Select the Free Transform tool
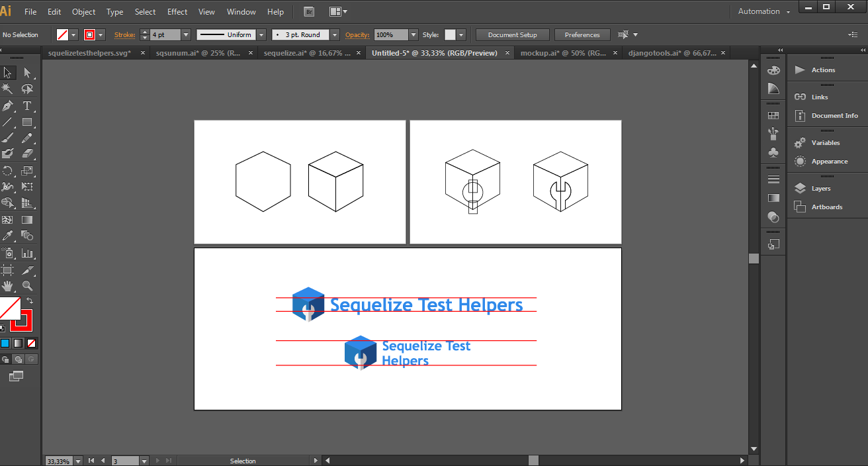The height and width of the screenshot is (466, 868). point(27,187)
